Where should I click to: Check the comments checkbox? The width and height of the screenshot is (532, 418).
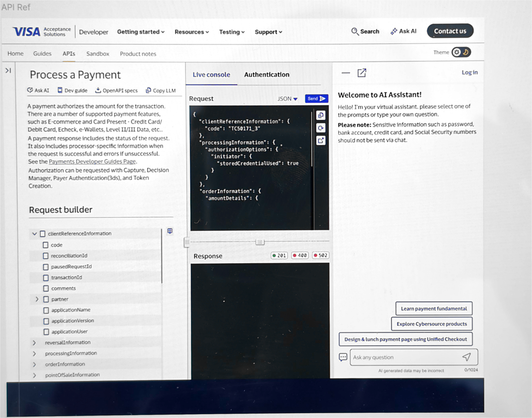(46, 288)
